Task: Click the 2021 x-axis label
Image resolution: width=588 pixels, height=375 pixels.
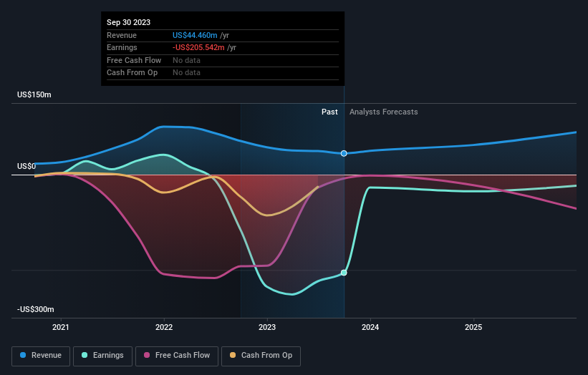Action: (61, 328)
